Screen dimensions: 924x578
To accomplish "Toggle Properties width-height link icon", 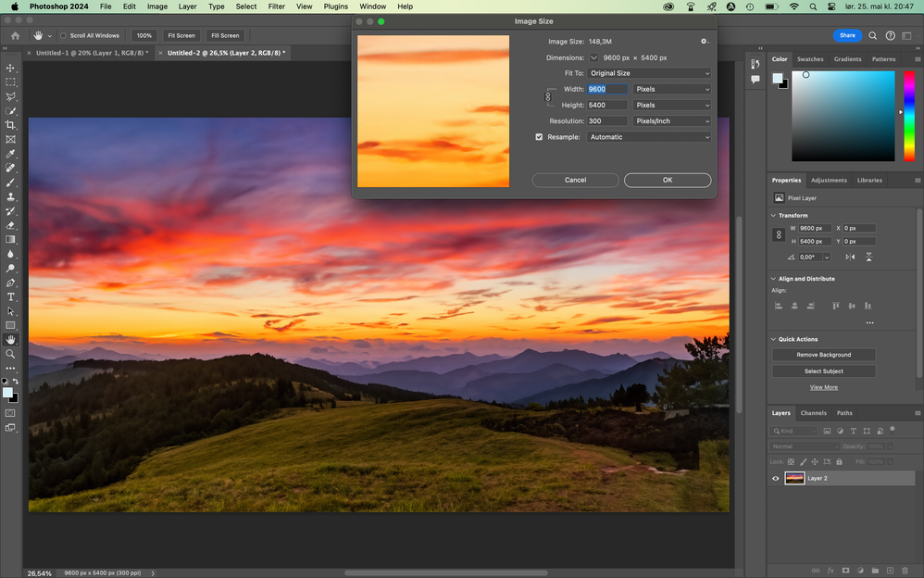I will point(779,234).
